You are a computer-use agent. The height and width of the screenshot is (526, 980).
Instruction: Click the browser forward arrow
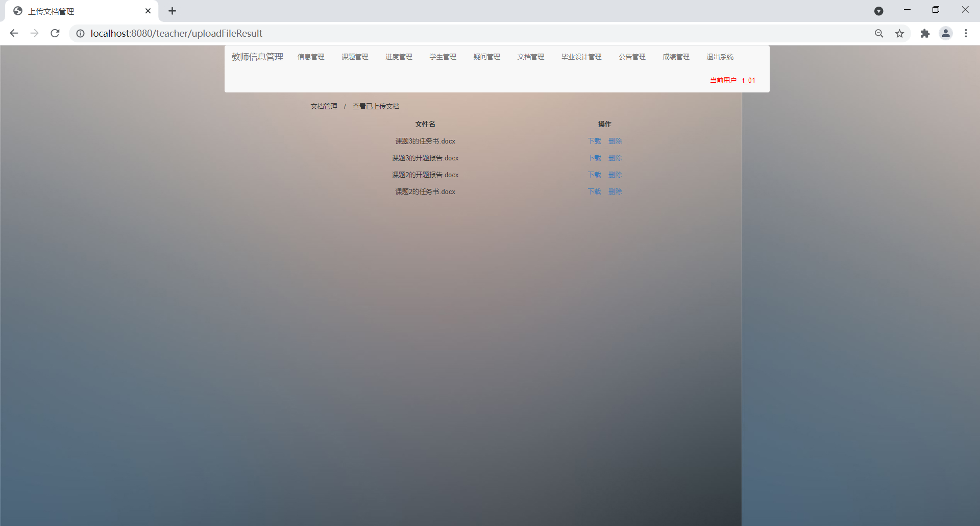point(34,33)
